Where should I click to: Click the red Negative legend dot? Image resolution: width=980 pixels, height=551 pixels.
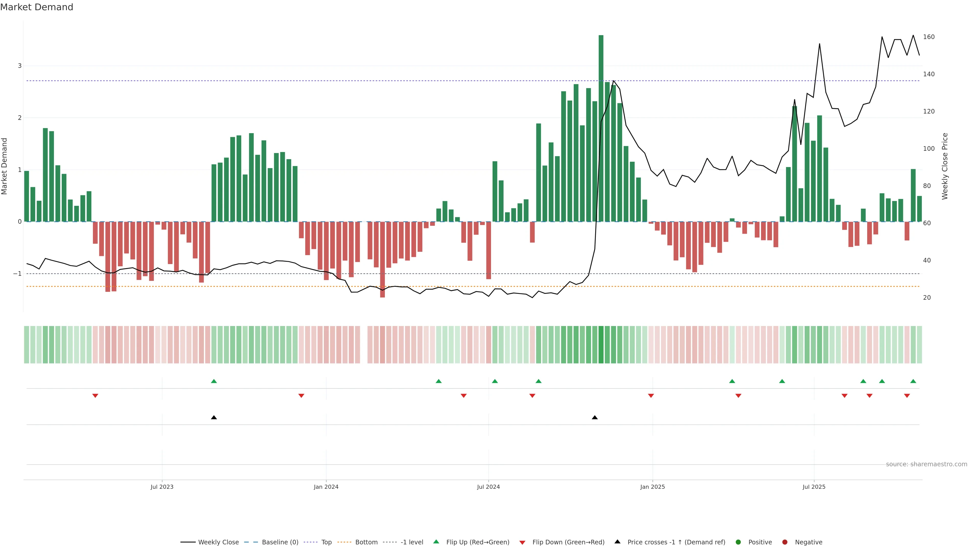[785, 542]
